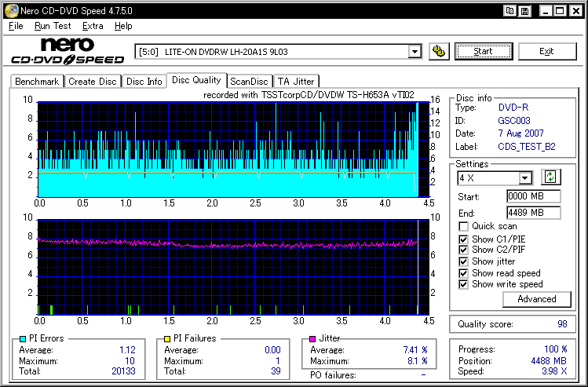This screenshot has height=387, width=588.
Task: Open the Run Test menu
Action: pyautogui.click(x=52, y=26)
